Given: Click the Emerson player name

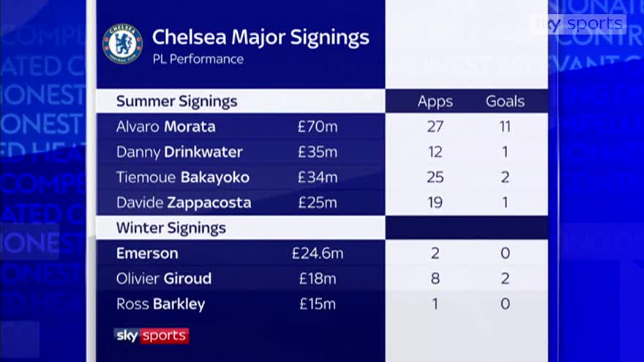Looking at the screenshot, I should tap(147, 254).
